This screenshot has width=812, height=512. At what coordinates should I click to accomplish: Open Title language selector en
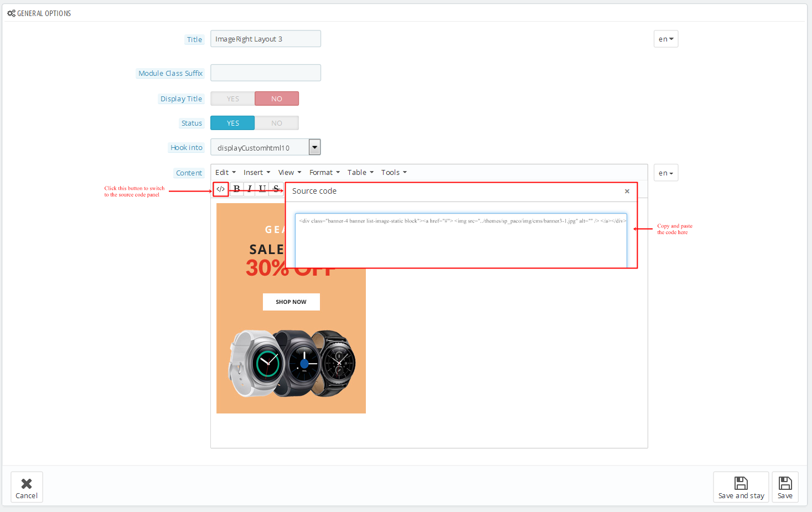pos(666,39)
